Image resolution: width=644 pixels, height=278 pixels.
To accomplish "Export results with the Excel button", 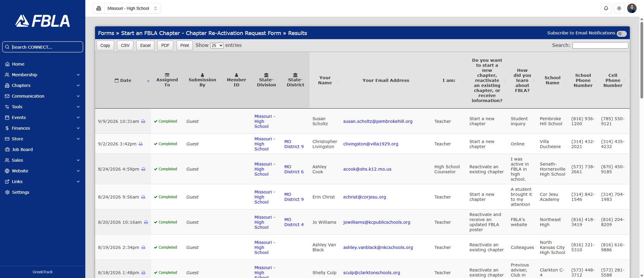I will pos(145,45).
